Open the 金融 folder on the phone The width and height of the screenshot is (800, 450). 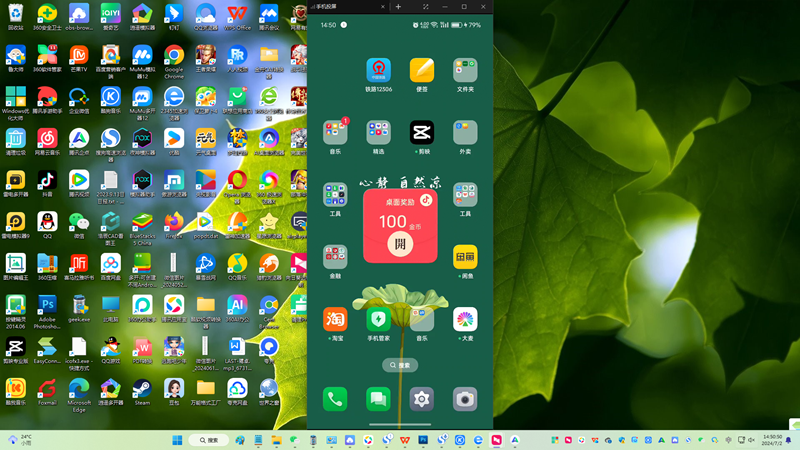tap(335, 257)
